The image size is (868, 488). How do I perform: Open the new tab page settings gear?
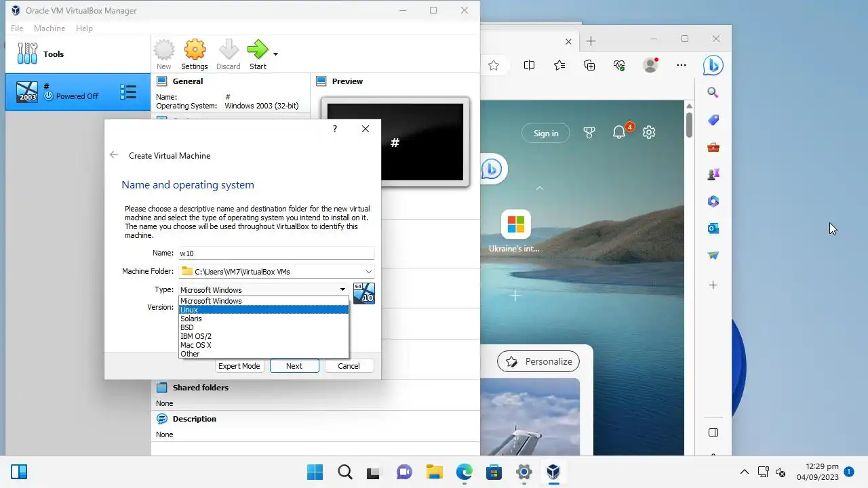[649, 132]
